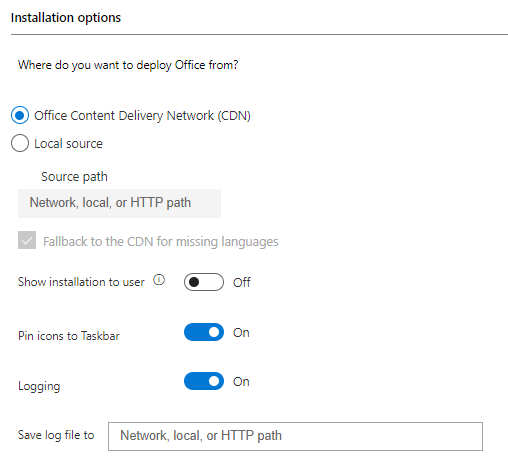Click the On label beside Logging toggle

(241, 382)
